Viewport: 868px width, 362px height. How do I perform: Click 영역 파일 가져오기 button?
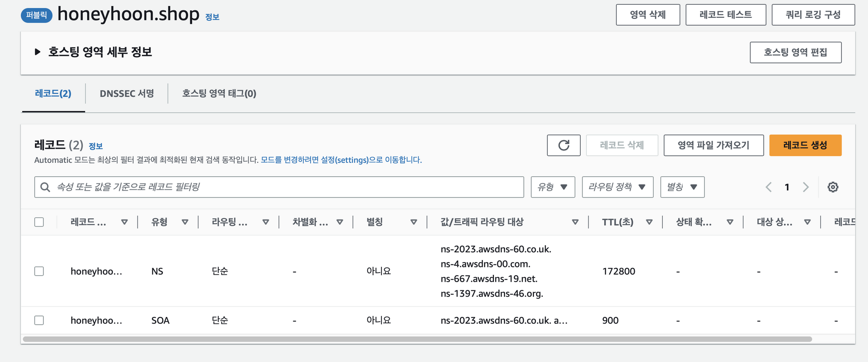click(x=713, y=145)
